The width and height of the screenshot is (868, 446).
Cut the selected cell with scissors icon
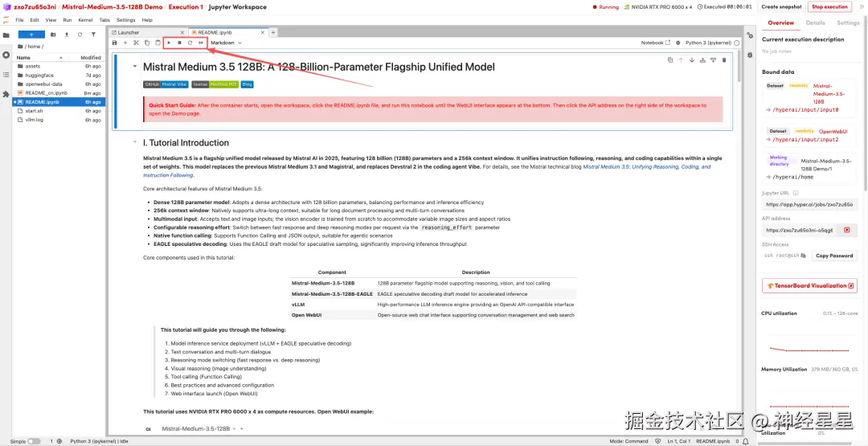coord(136,43)
